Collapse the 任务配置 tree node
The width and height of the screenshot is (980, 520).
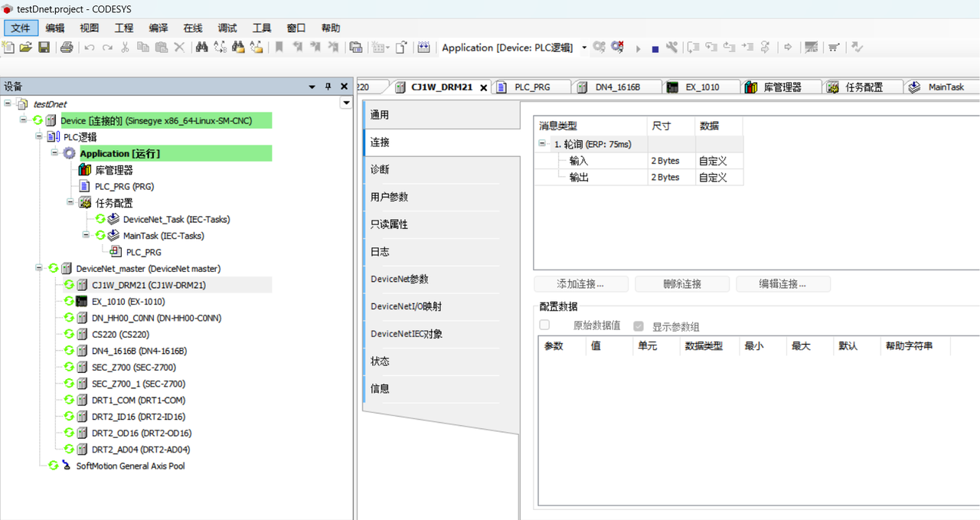(70, 202)
